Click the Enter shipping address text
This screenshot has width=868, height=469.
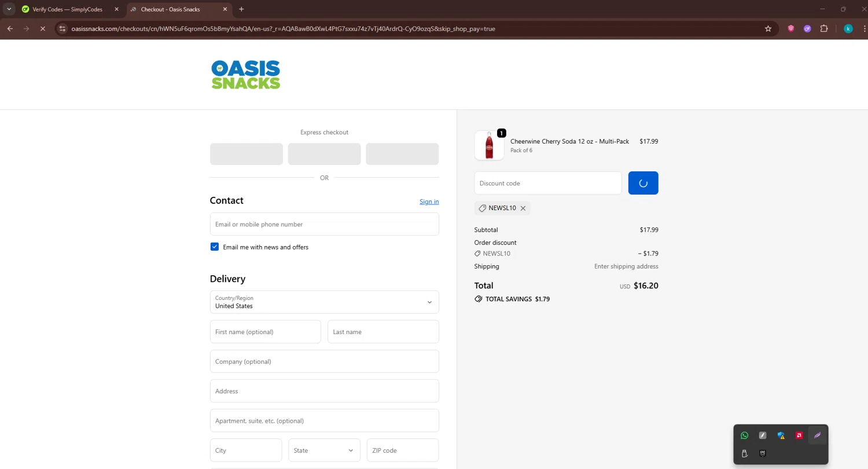[626, 266]
